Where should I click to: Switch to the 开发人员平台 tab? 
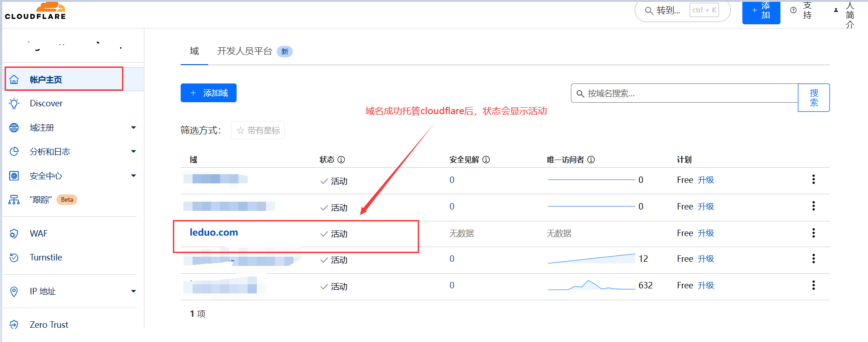(x=244, y=51)
